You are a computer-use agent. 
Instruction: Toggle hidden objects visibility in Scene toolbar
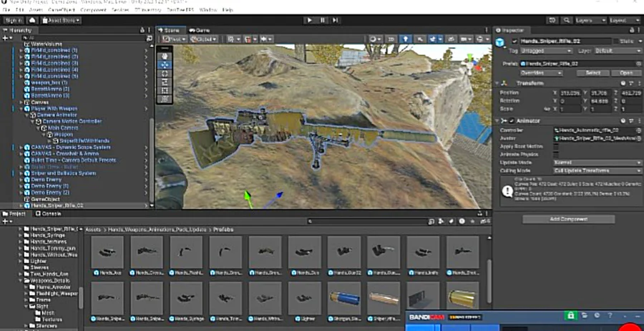pyautogui.click(x=451, y=39)
